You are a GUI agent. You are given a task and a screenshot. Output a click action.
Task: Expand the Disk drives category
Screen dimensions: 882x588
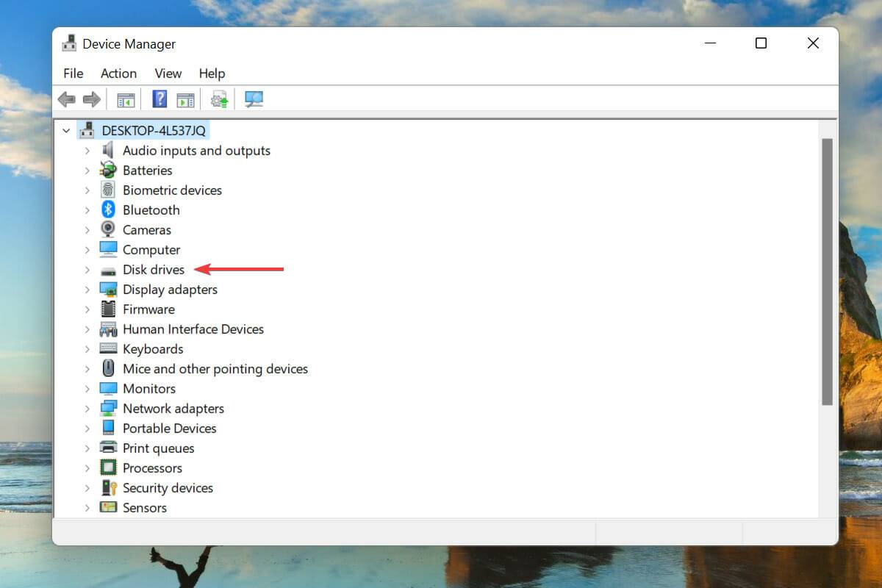(87, 270)
